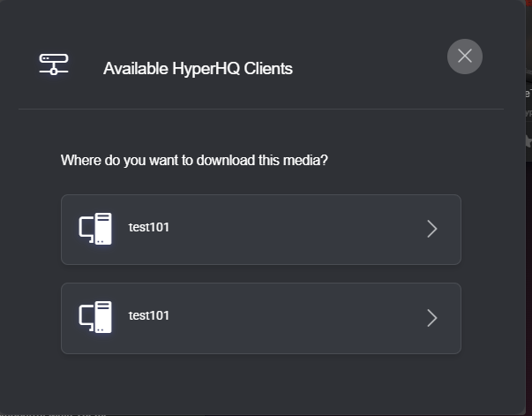532x416 pixels.
Task: Expand the first test101 client chevron
Action: [431, 230]
